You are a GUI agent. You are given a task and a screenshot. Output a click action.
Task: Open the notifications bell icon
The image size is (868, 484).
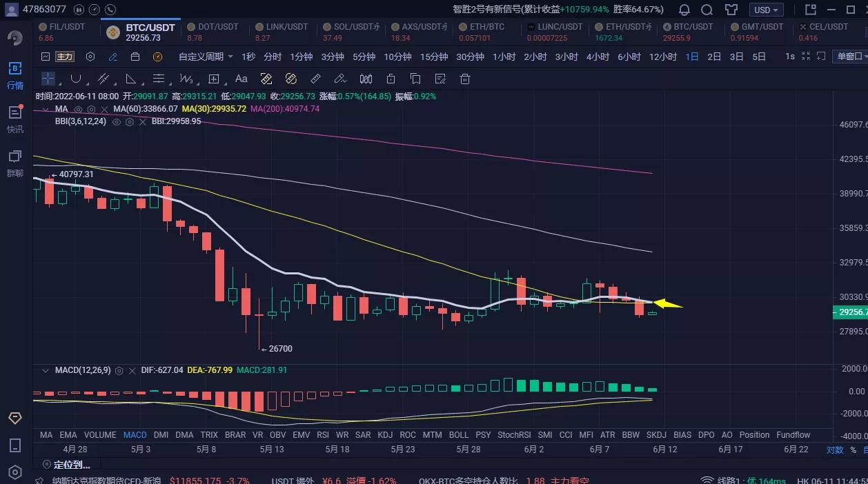point(684,10)
